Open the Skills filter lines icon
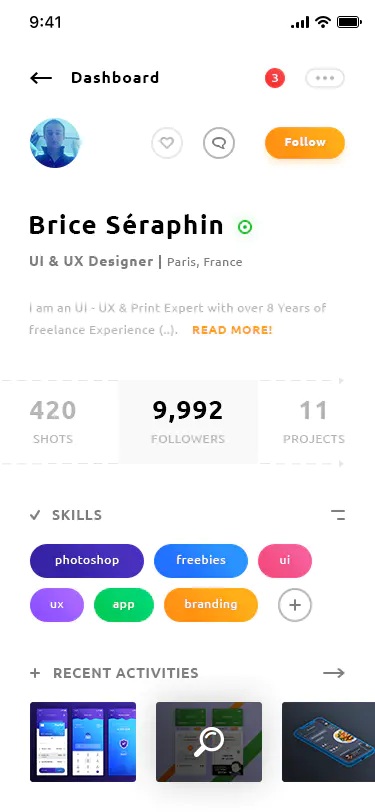The width and height of the screenshot is (375, 812). point(338,515)
